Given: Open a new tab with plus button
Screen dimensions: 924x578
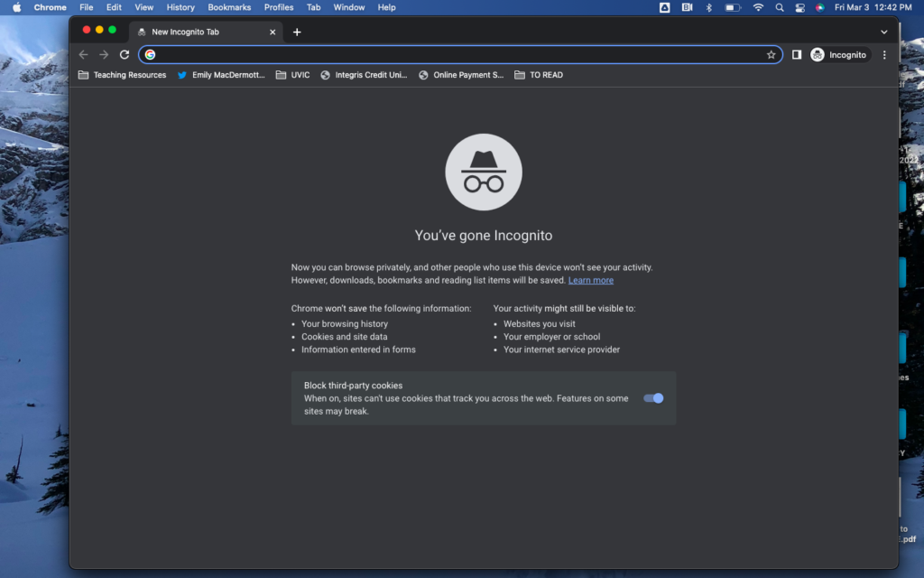Looking at the screenshot, I should pyautogui.click(x=297, y=32).
